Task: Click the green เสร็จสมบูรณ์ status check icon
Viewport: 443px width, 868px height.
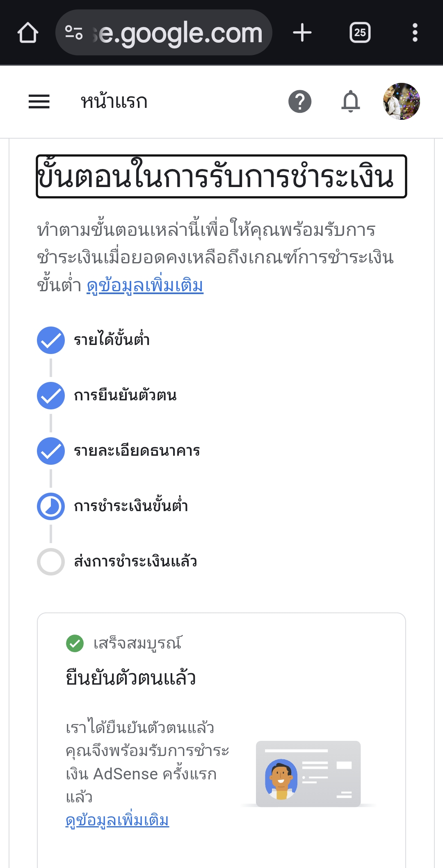Action: [x=75, y=643]
